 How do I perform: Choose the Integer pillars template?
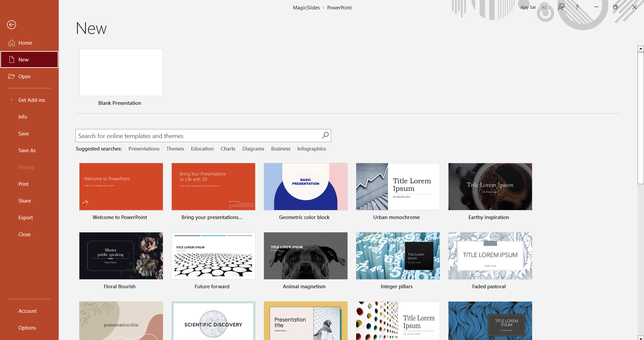click(x=398, y=256)
